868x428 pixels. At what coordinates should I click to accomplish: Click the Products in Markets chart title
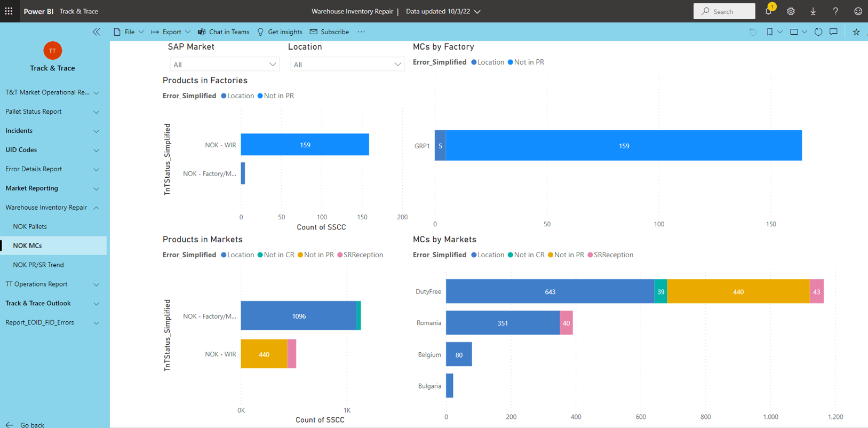[x=203, y=240]
